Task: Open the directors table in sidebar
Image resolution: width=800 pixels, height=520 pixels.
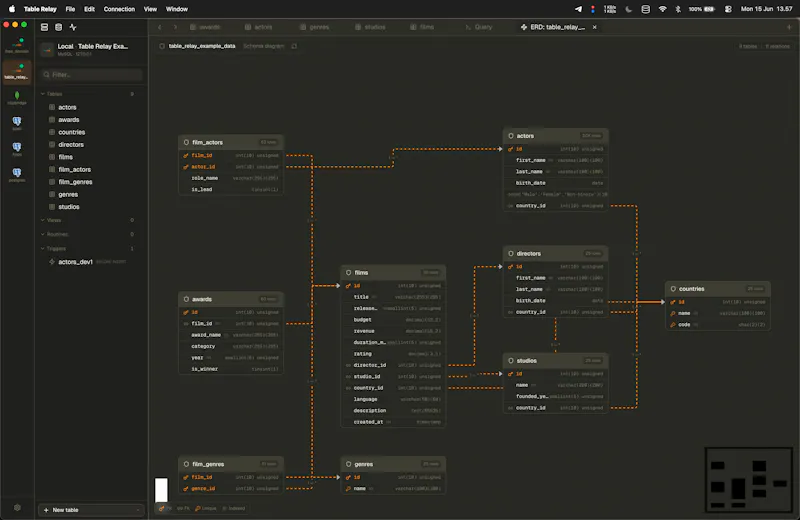Action: (71, 145)
